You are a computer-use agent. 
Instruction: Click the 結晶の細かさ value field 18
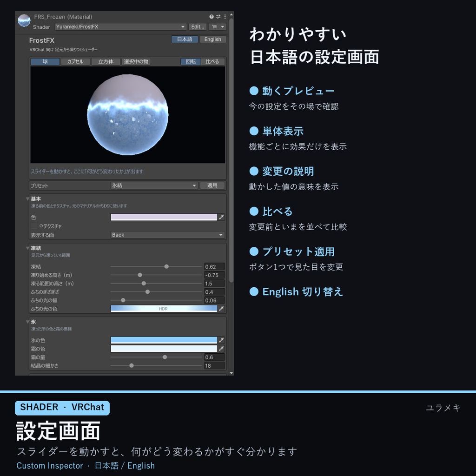[x=214, y=366]
